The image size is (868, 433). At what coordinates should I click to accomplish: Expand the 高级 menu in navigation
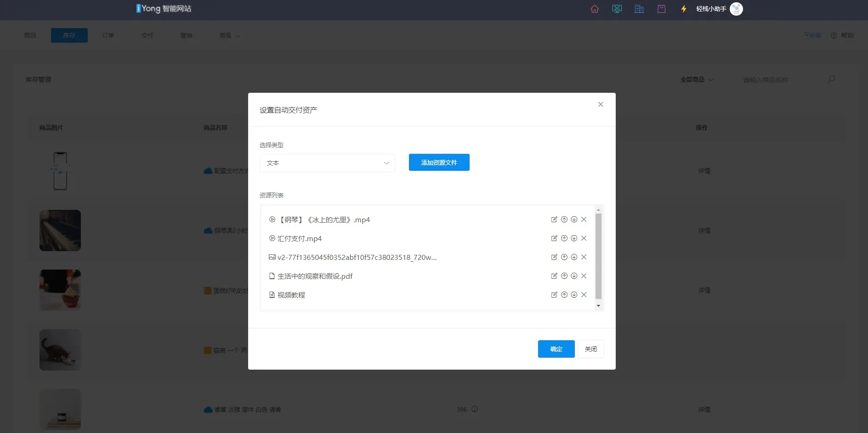[229, 35]
